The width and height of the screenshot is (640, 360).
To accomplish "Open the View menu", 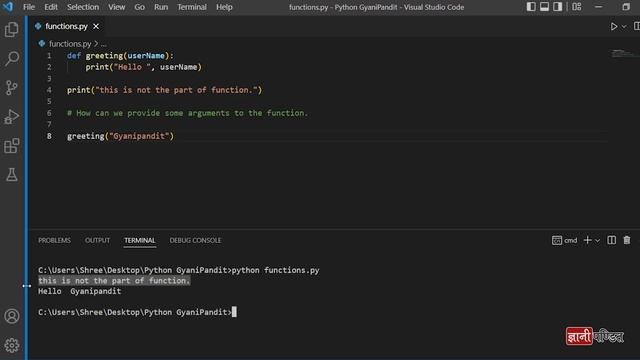I will click(x=117, y=7).
